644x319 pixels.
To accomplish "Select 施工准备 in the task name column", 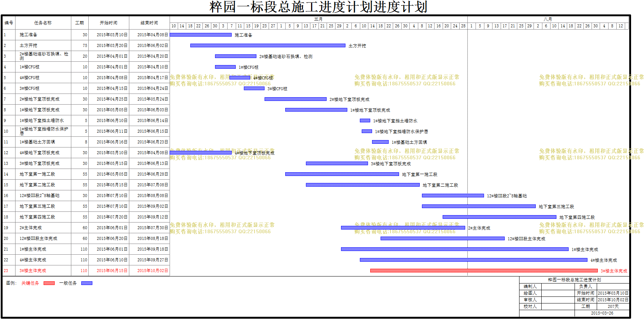I will 28,35.
